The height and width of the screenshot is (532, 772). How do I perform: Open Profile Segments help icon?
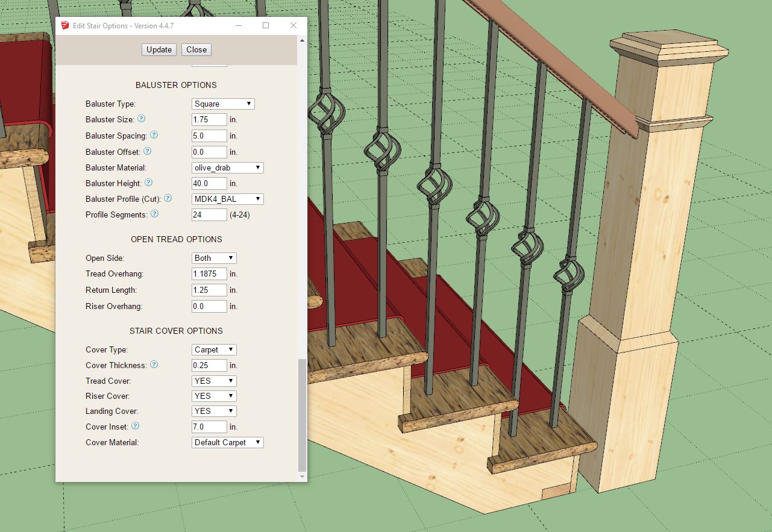pyautogui.click(x=154, y=214)
